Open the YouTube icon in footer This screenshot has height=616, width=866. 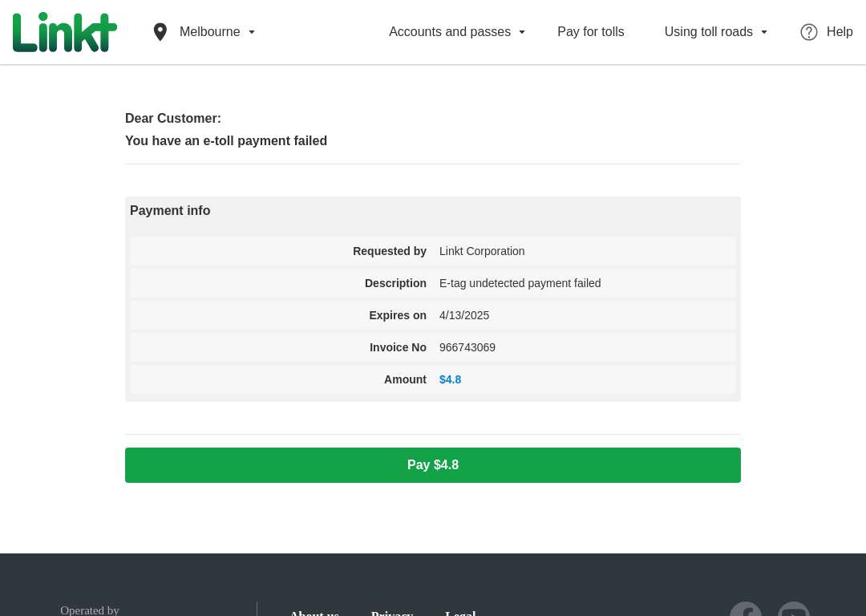click(794, 610)
